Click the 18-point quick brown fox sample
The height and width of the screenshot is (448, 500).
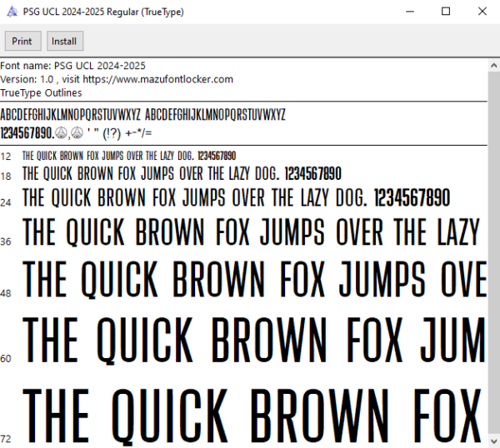[182, 174]
